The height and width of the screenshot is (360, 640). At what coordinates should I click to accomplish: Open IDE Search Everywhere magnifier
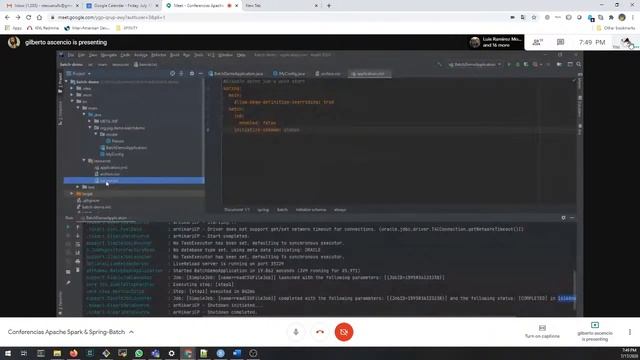579,64
